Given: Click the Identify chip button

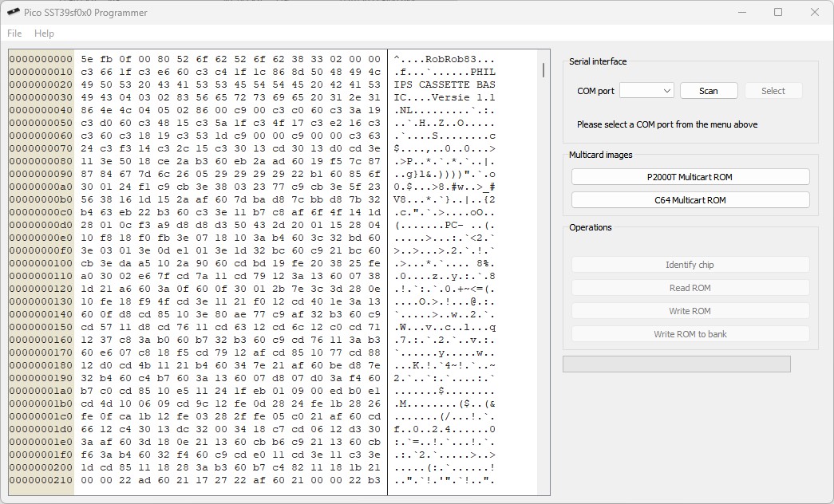Looking at the screenshot, I should coord(690,265).
